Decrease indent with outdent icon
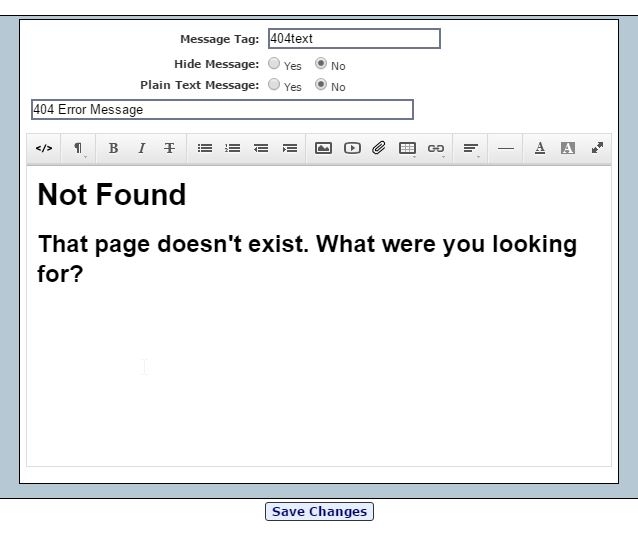This screenshot has height=547, width=638. pyautogui.click(x=261, y=148)
